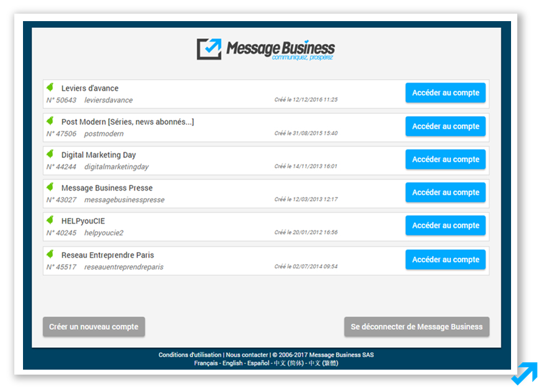
Task: Select the Reseau Entreprendre Paris title
Action: point(108,255)
